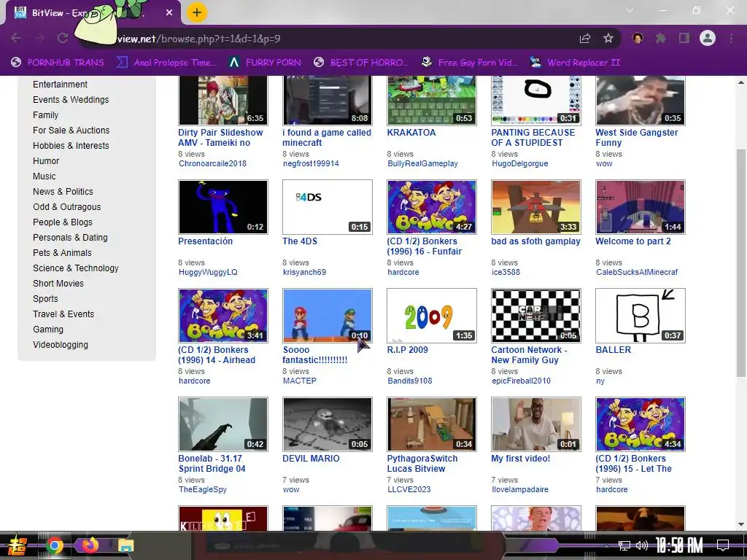The image size is (747, 560).
Task: Click the avatar extension icon in toolbar
Action: point(638,38)
